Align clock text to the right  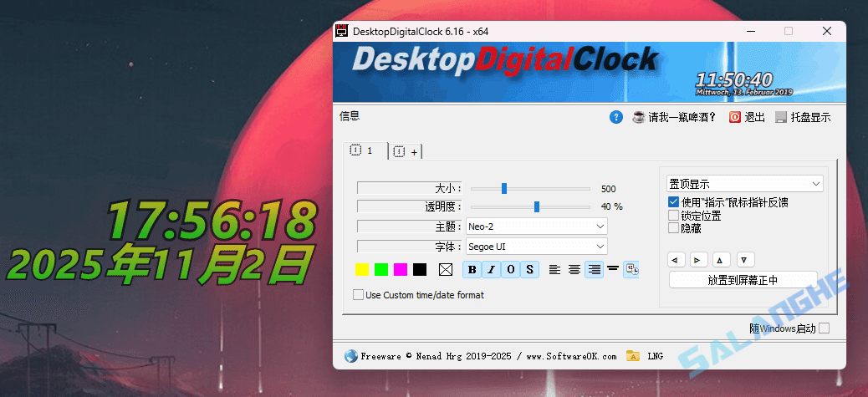click(594, 269)
